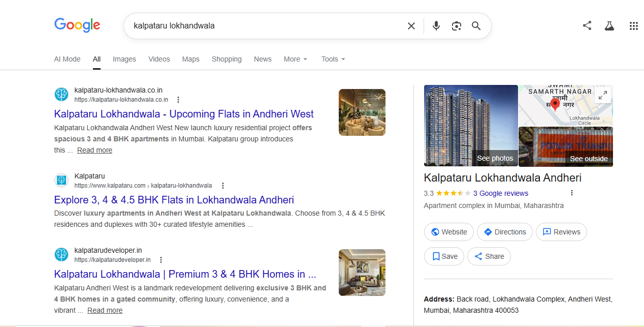Open Kalpataru Lokhandwala Upcoming Flats link
644x327 pixels.
click(184, 114)
